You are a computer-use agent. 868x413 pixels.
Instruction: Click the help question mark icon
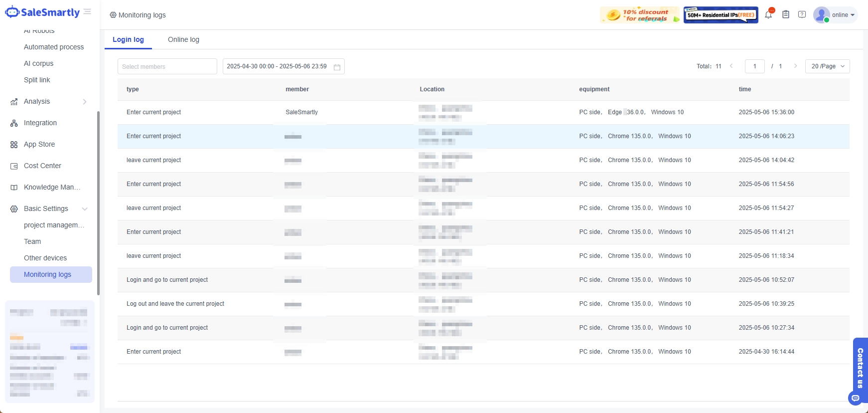(x=802, y=15)
